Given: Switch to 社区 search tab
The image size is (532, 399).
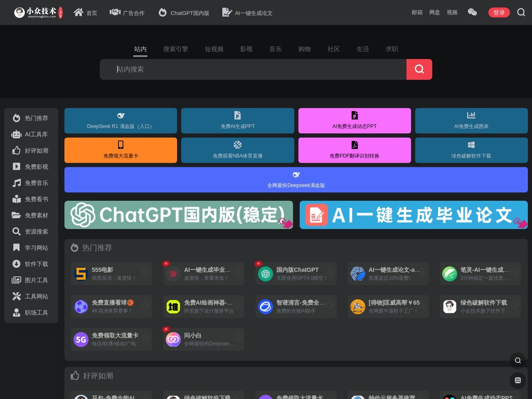Looking at the screenshot, I should 334,49.
